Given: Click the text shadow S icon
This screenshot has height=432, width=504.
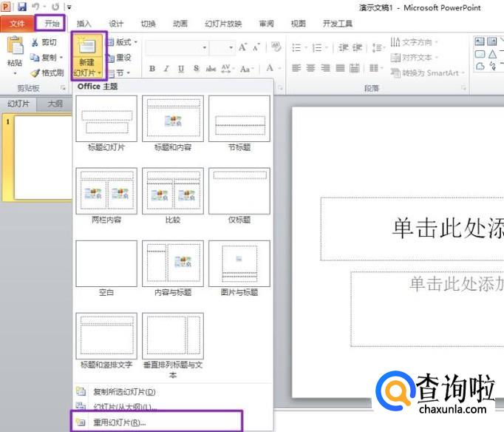Looking at the screenshot, I should tap(195, 69).
